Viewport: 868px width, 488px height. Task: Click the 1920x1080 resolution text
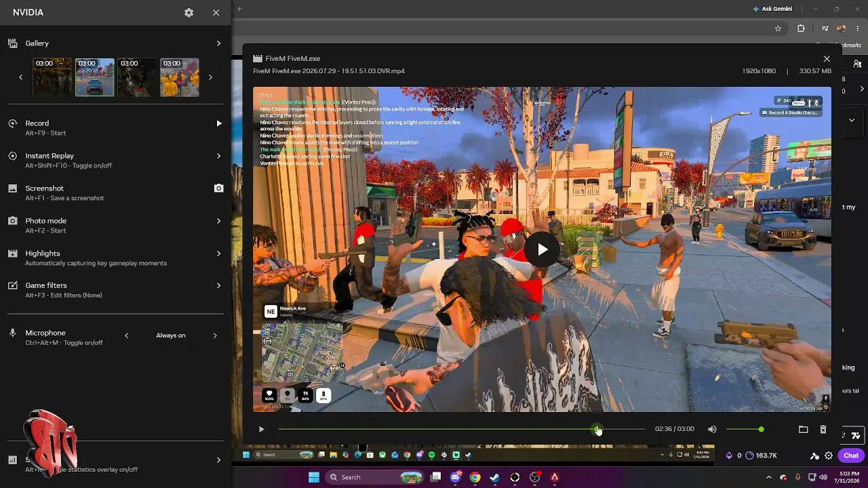759,71
